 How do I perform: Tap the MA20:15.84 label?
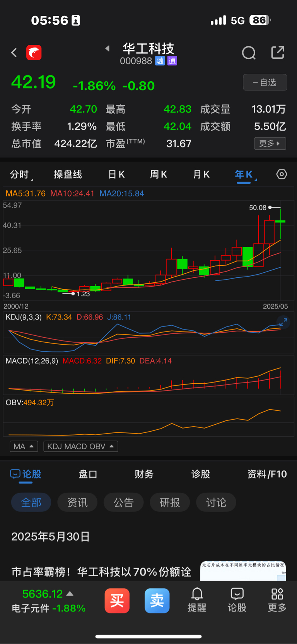click(x=122, y=193)
